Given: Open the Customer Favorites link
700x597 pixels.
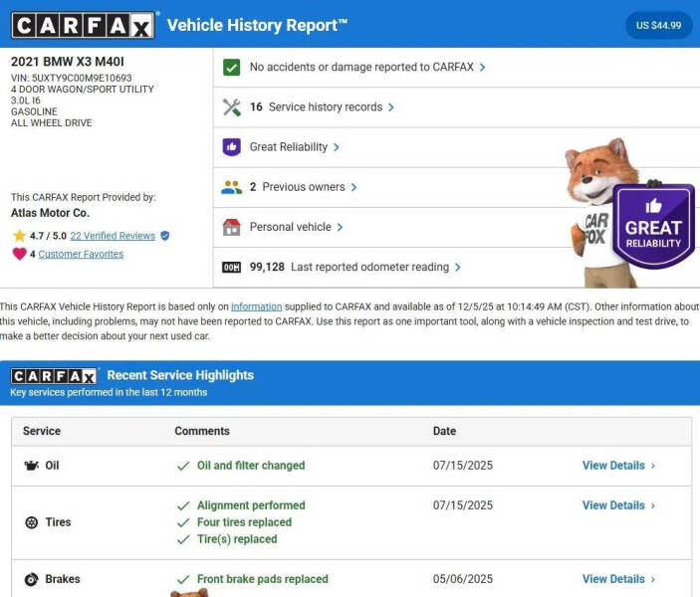Looking at the screenshot, I should point(81,254).
